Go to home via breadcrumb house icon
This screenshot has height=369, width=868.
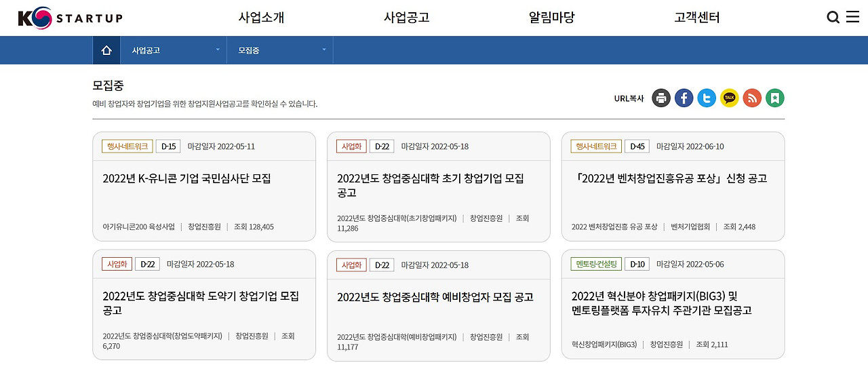tap(106, 50)
